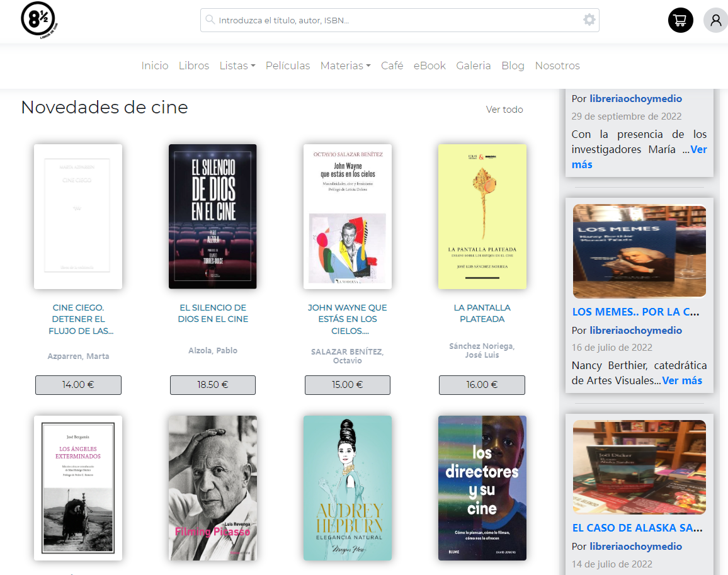Open El Silencio de Dios en el Cine cover

pos(212,216)
